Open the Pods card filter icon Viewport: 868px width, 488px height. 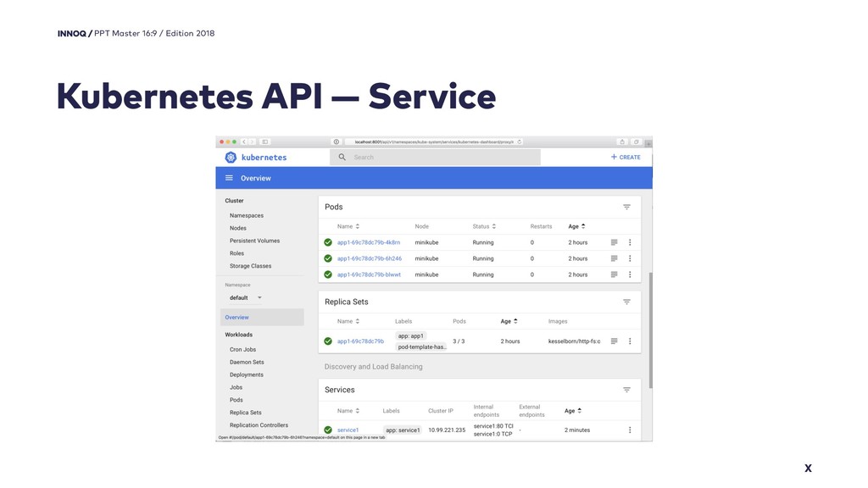coord(626,207)
